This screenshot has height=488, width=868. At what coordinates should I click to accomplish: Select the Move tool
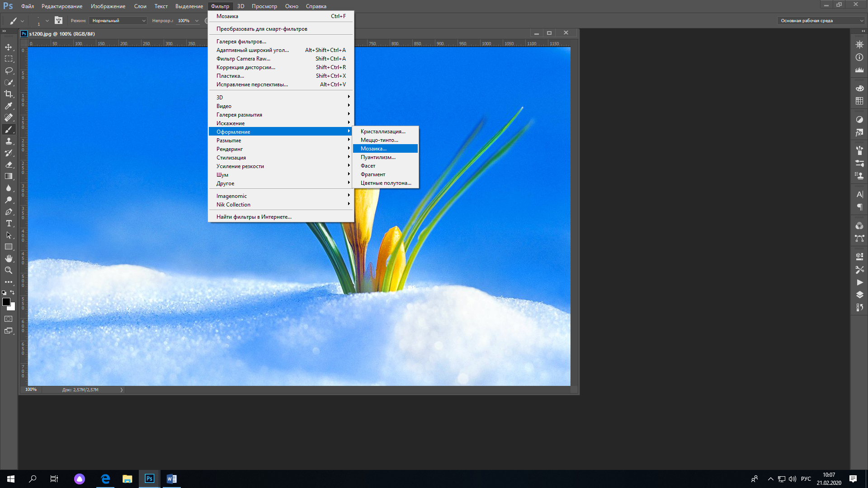pos(9,47)
